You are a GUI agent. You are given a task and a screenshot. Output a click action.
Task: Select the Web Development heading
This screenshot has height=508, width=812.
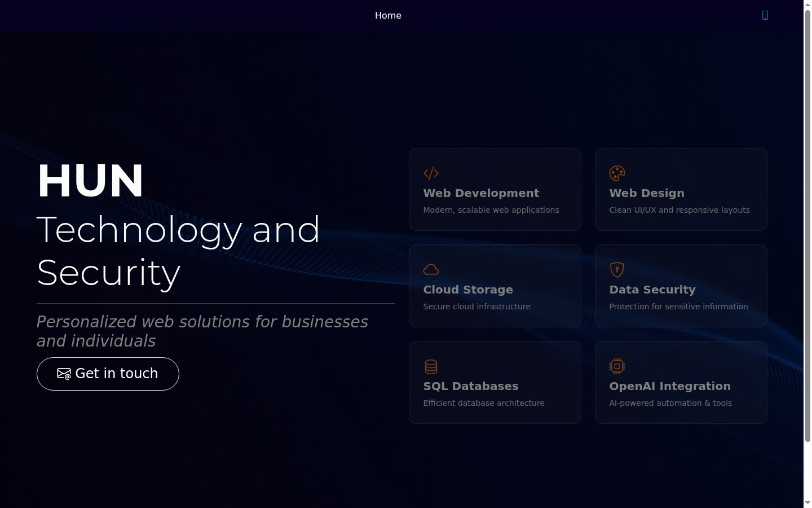481,193
